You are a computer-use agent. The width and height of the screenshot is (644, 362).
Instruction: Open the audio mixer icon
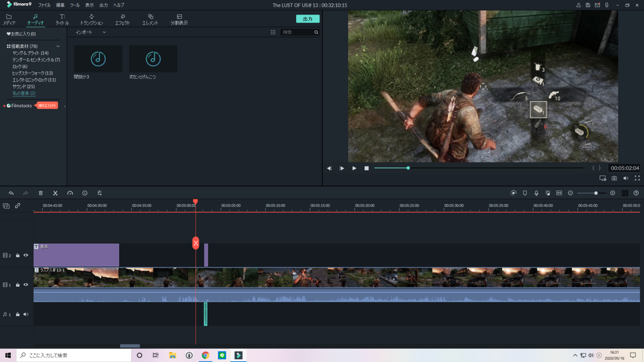[x=547, y=193]
